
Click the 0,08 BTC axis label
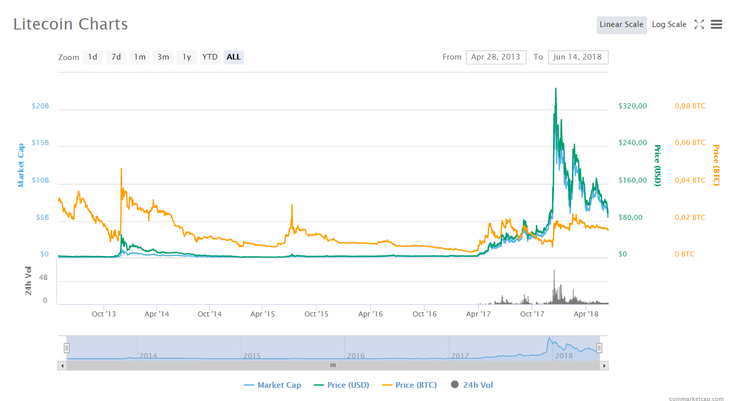[690, 106]
